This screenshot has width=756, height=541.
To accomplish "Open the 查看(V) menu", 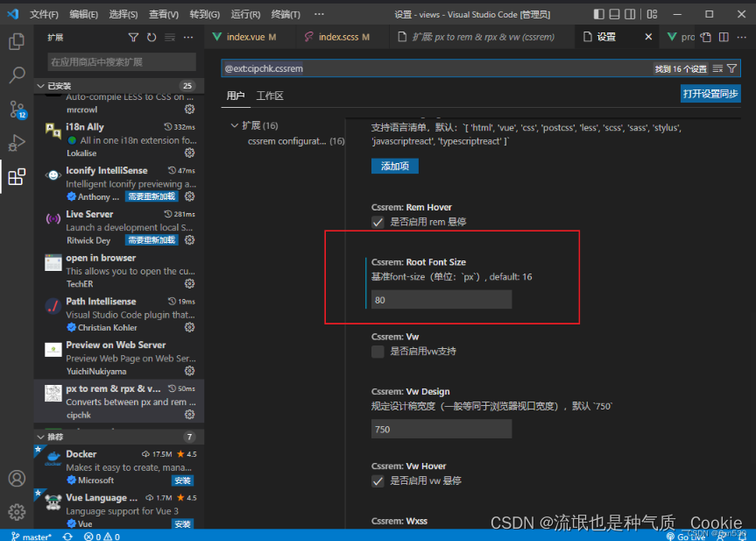I will point(164,15).
